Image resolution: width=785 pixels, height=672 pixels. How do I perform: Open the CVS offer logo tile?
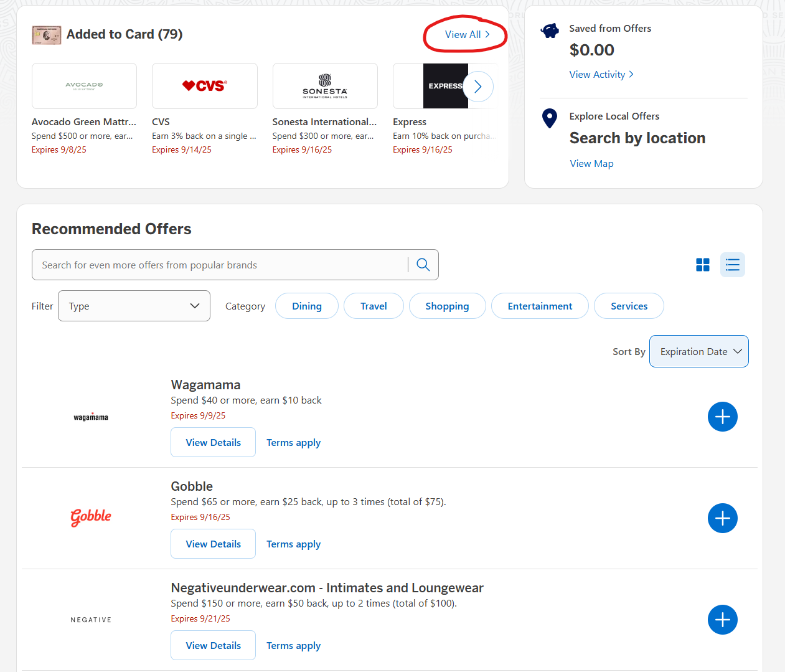click(205, 86)
